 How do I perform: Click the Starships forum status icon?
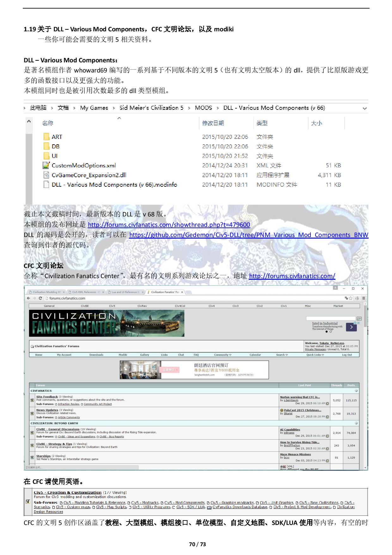pyautogui.click(x=32, y=458)
